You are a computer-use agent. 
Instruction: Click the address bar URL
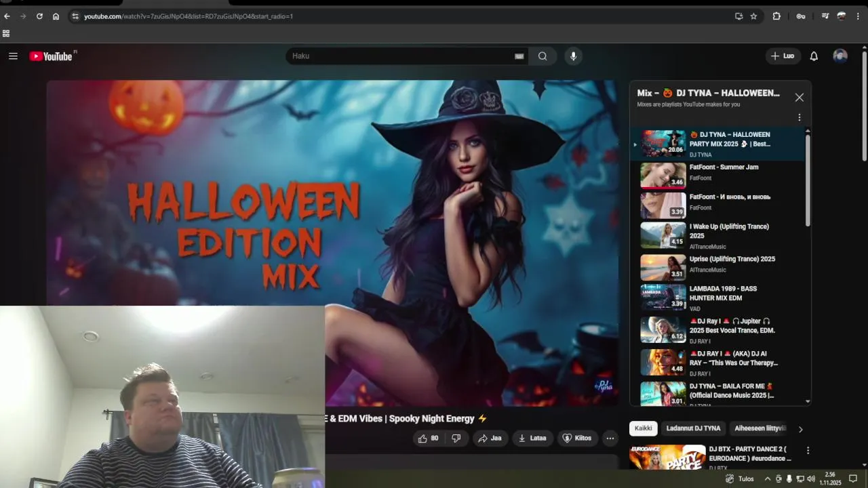(189, 16)
